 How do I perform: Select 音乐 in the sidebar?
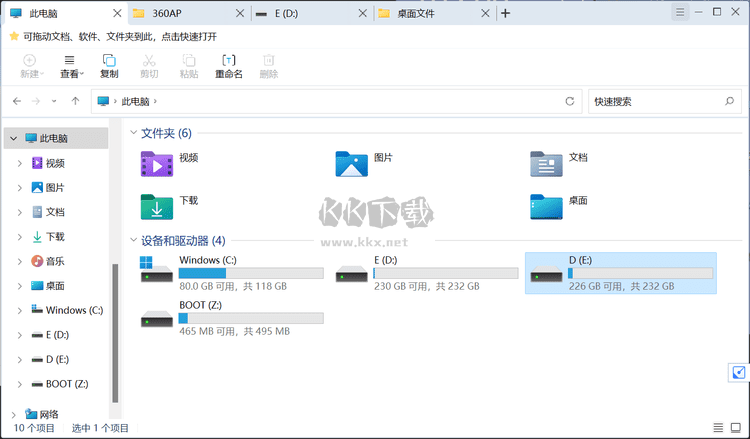[x=48, y=261]
